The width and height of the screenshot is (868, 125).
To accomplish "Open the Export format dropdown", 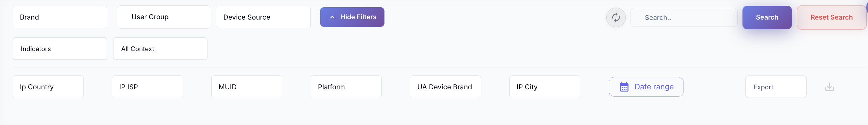I will click(x=776, y=87).
